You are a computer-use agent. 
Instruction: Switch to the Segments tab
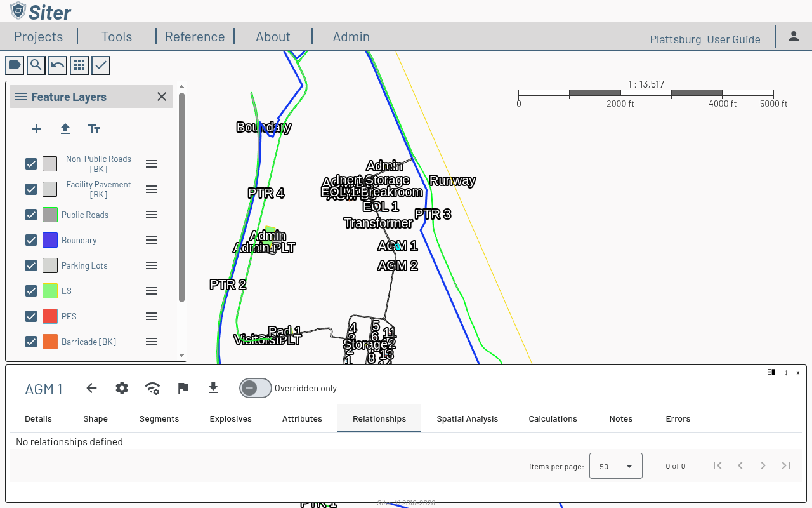[159, 418]
